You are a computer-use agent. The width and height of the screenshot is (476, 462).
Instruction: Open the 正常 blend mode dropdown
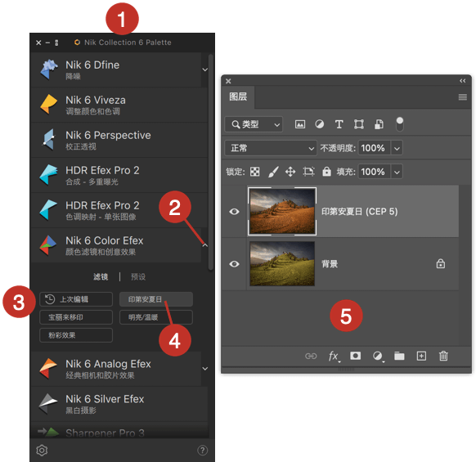(271, 148)
